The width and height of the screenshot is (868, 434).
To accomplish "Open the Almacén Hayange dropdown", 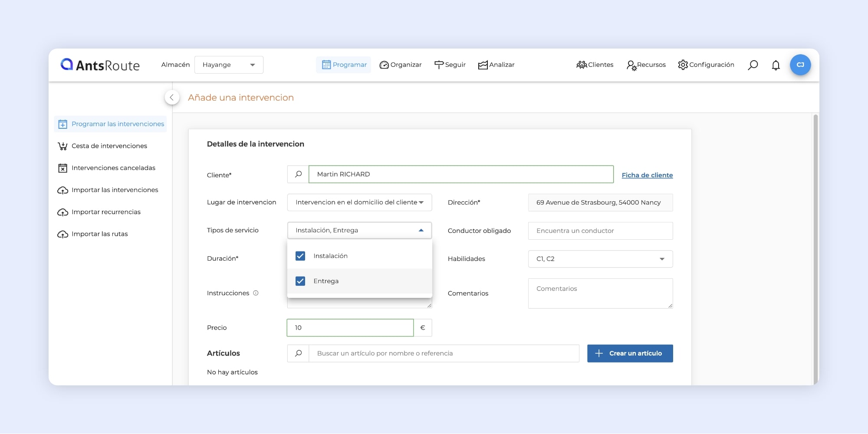I will point(229,65).
